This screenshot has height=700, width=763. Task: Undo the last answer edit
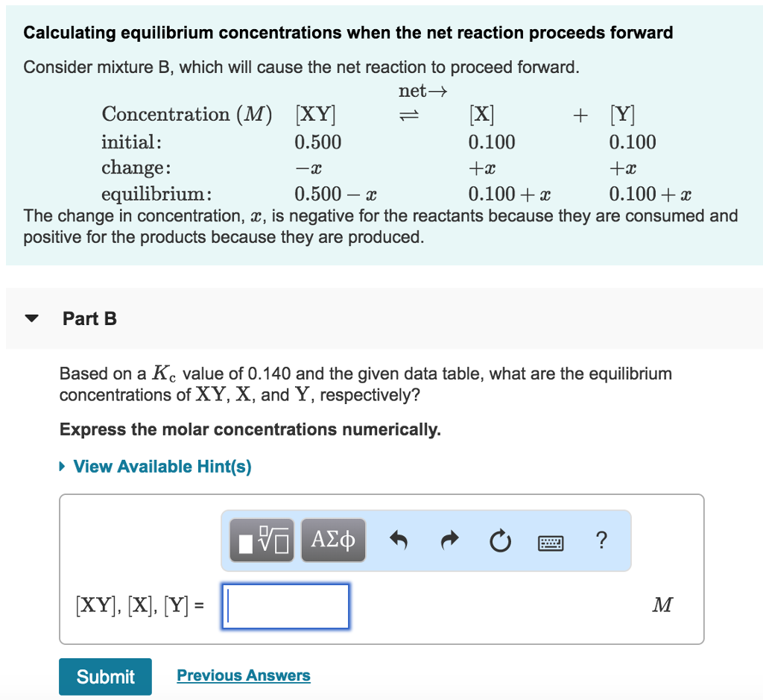(399, 541)
